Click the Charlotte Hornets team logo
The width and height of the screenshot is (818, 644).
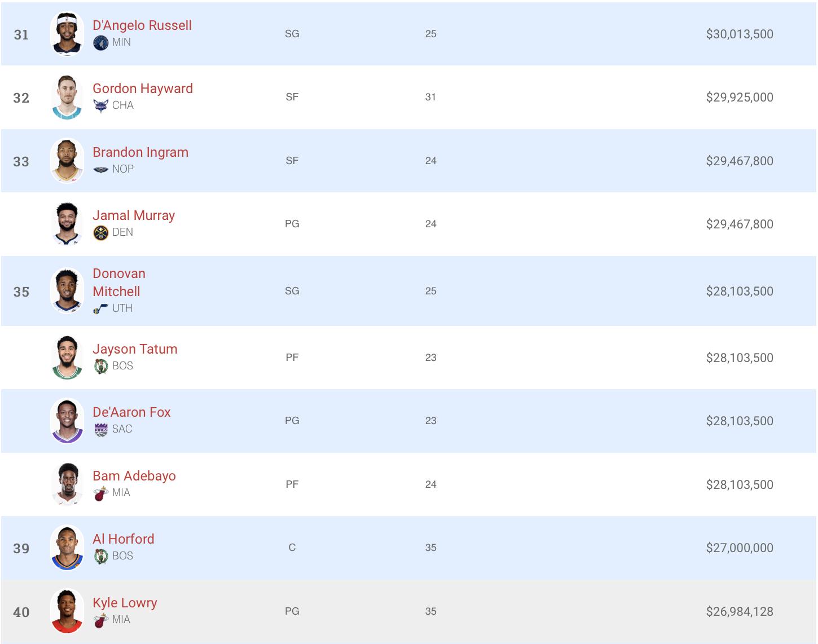tap(100, 106)
